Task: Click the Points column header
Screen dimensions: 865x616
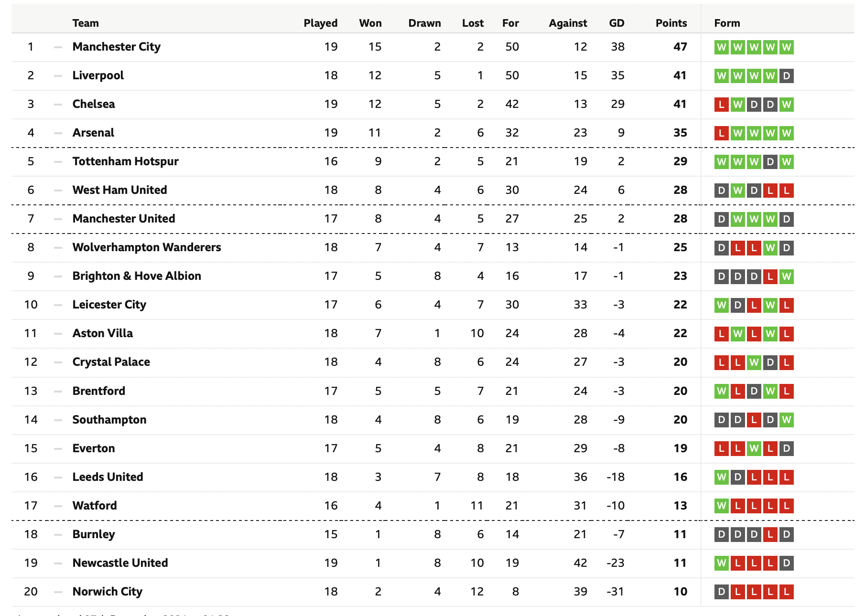Action: (671, 23)
